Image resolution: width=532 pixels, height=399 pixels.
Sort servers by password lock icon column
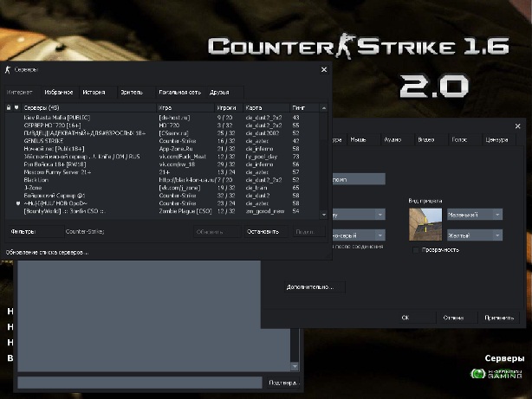[x=9, y=108]
